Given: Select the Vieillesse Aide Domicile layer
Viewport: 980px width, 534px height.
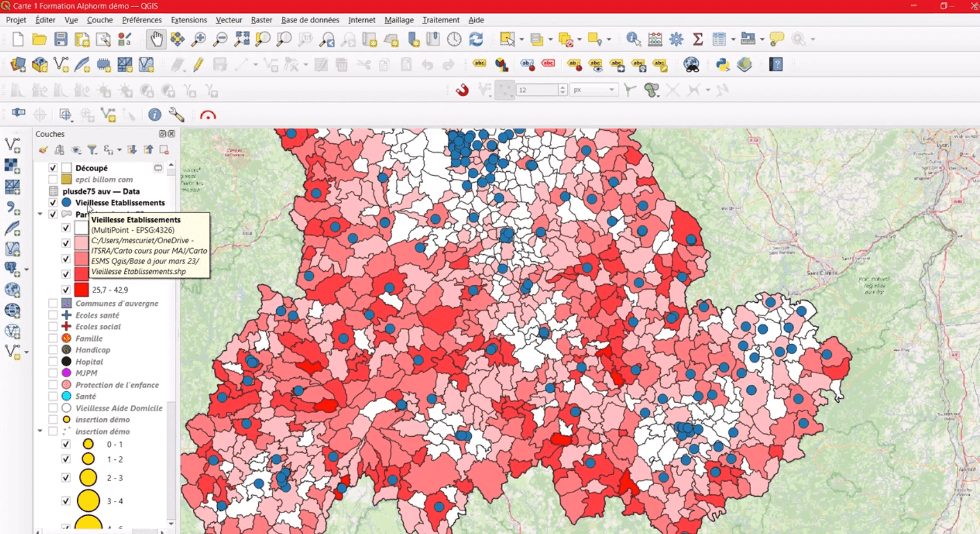Looking at the screenshot, I should click(119, 408).
